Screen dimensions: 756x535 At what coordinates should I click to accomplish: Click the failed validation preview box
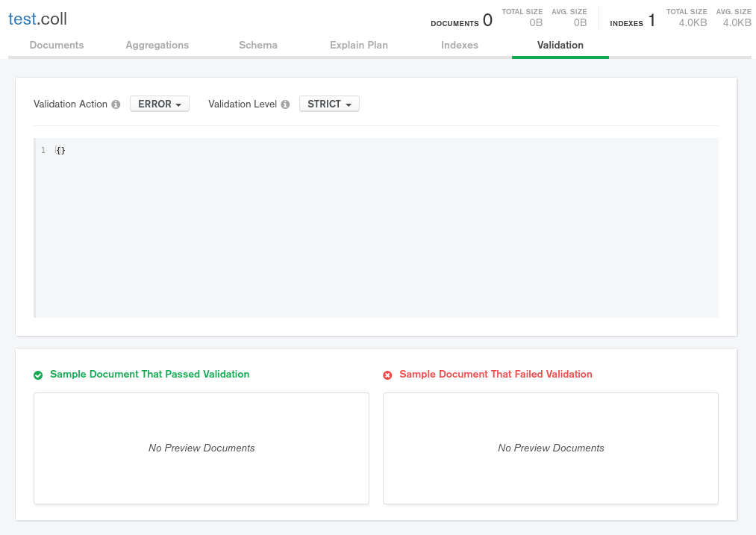(551, 448)
